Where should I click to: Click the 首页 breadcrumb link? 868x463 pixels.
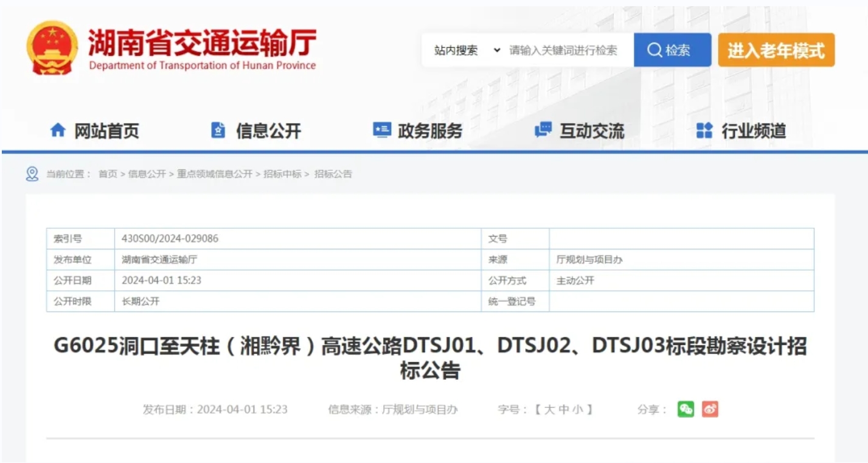(108, 174)
